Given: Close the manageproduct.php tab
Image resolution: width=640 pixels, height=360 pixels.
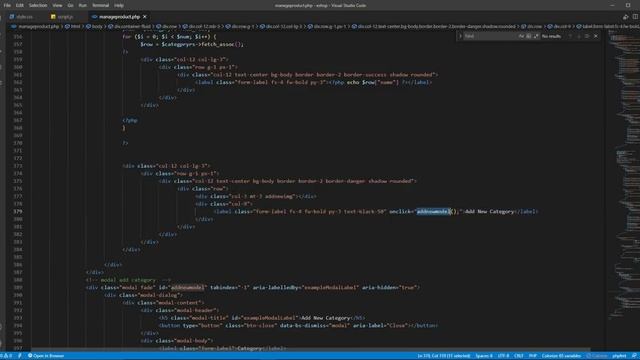Looking at the screenshot, I should tap(144, 17).
